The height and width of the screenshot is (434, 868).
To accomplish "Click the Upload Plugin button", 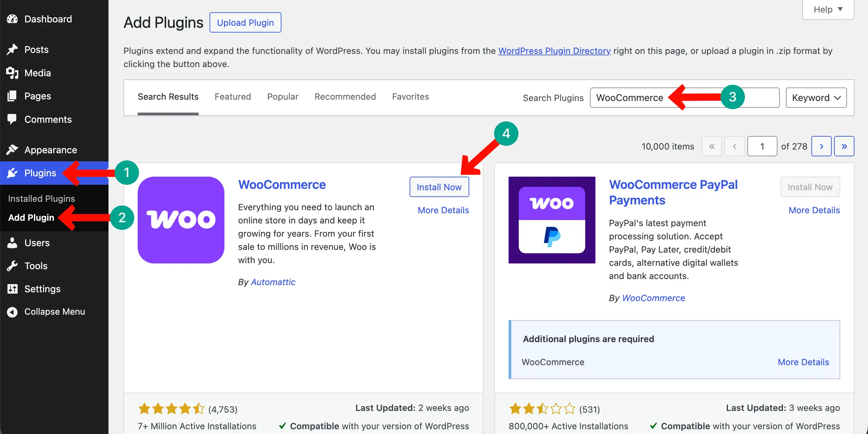I will [x=245, y=22].
